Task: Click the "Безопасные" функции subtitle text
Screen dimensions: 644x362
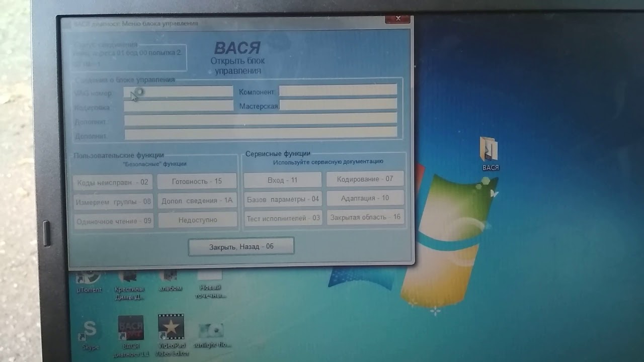Action: coord(154,164)
